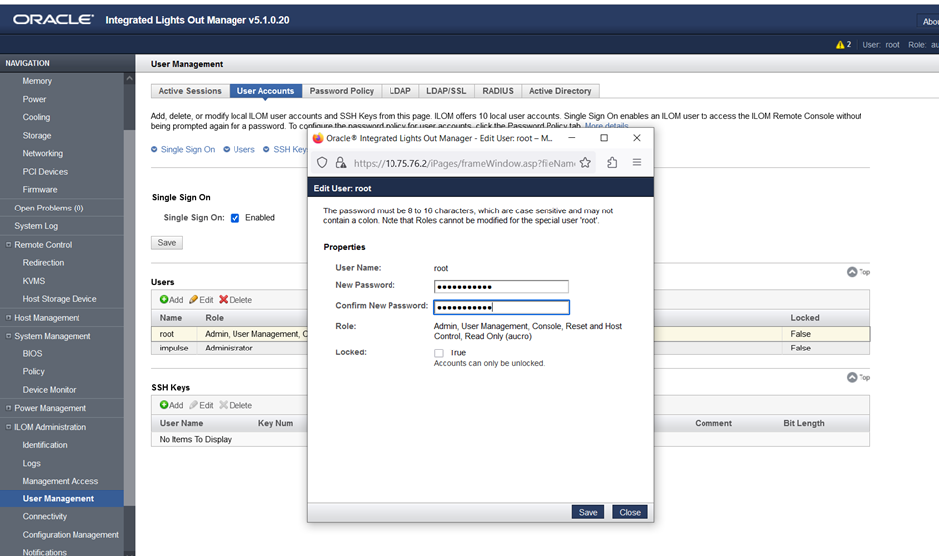939x560 pixels.
Task: Collapse the System Management navigation section
Action: pos(9,336)
